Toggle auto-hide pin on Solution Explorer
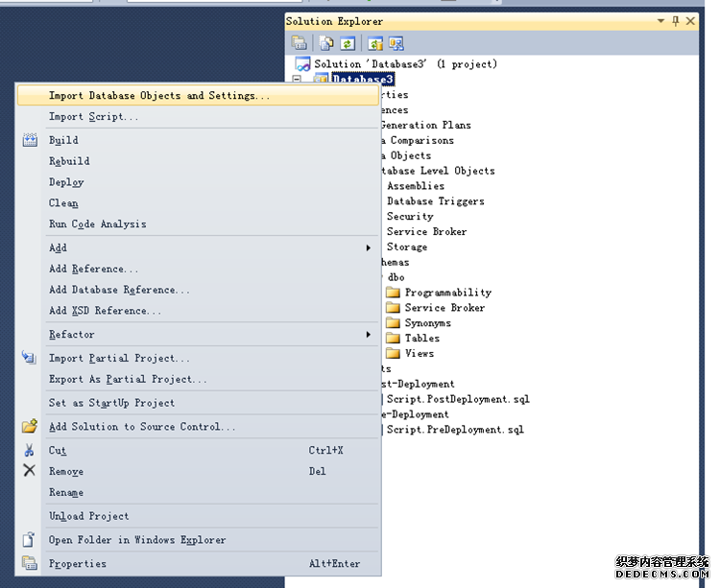 pos(675,20)
